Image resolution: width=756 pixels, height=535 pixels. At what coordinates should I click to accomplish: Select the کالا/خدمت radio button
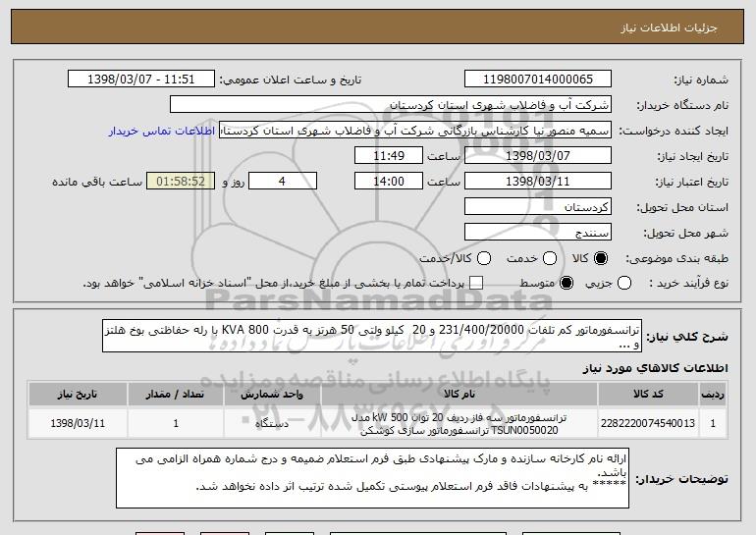pos(484,259)
